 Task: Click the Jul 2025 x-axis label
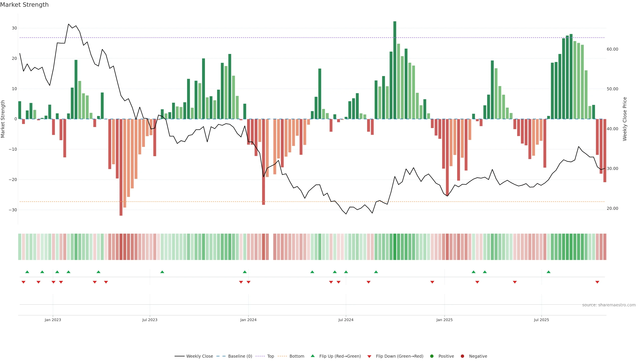(541, 320)
